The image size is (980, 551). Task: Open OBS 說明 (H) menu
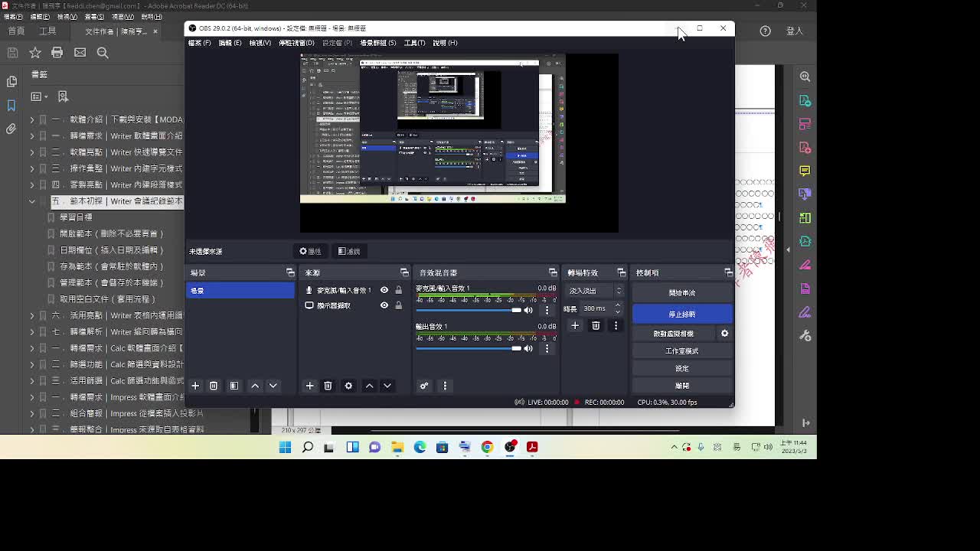pos(445,43)
